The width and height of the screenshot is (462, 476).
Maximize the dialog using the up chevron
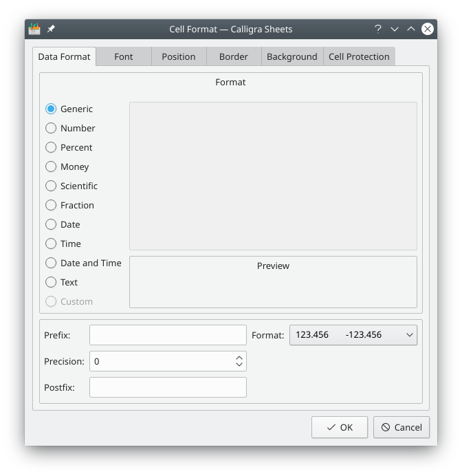coord(411,29)
